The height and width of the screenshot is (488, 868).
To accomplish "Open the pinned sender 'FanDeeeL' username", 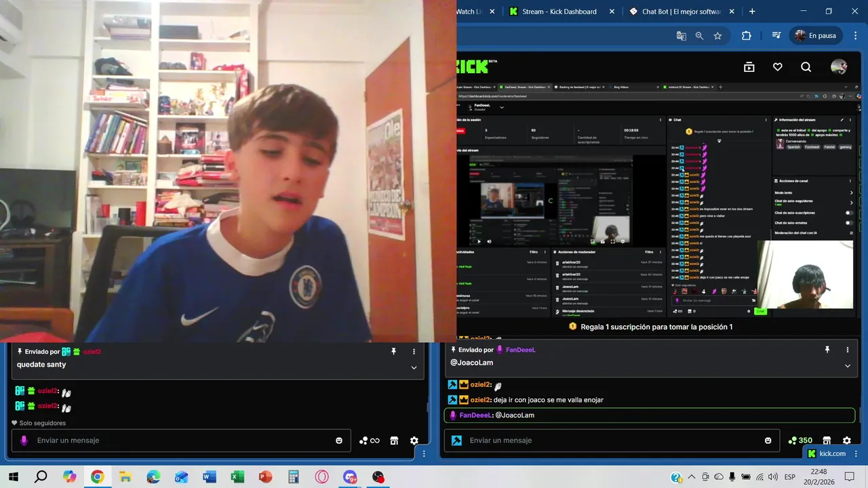I will (x=520, y=350).
